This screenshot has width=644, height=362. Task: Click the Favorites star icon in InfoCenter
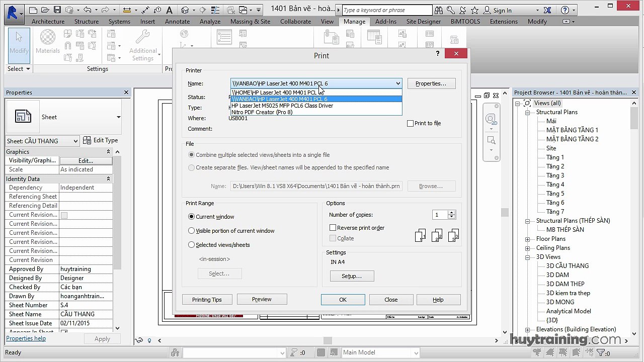click(473, 10)
